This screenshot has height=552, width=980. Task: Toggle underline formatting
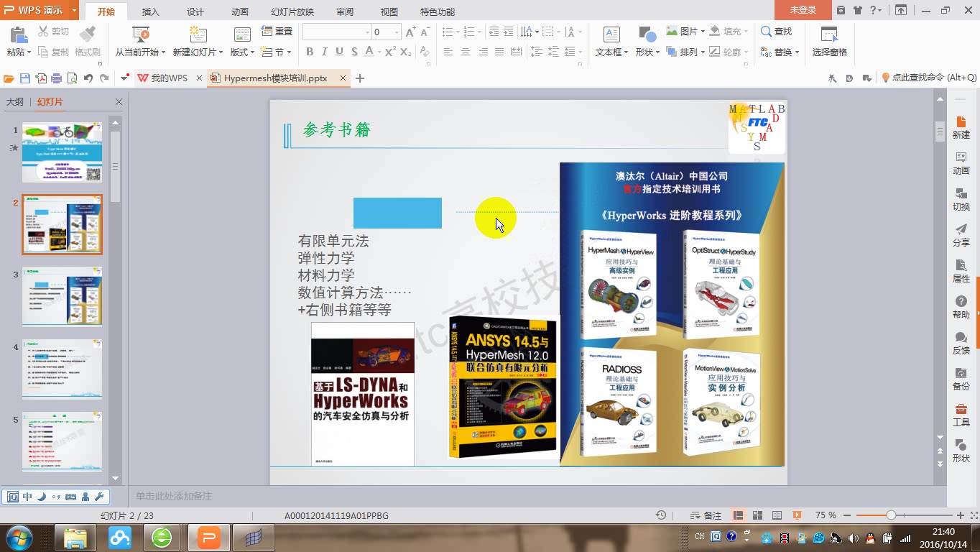pyautogui.click(x=338, y=52)
